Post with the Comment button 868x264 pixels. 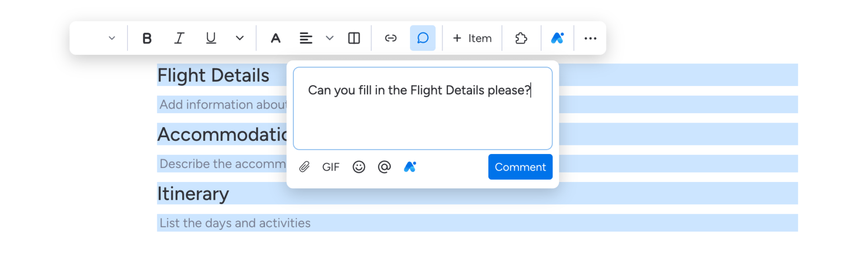(x=520, y=167)
